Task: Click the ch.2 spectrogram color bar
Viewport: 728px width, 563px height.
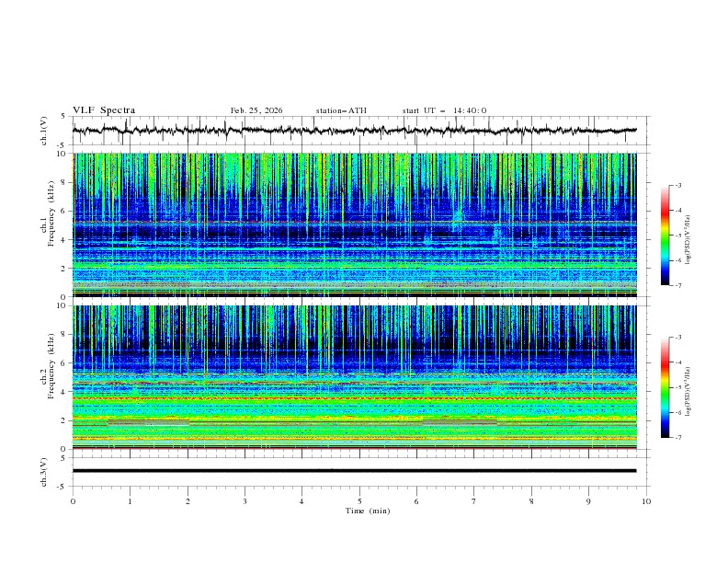Action: (665, 387)
